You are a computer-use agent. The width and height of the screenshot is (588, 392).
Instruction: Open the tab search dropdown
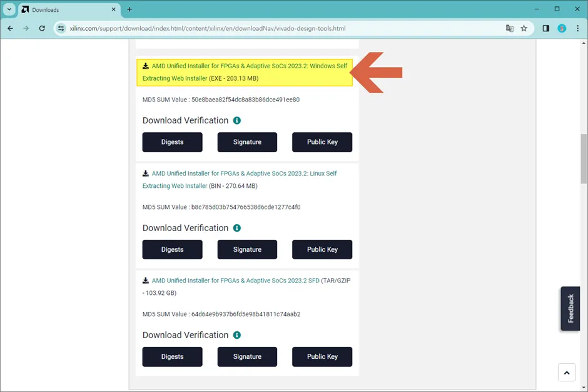pyautogui.click(x=9, y=9)
